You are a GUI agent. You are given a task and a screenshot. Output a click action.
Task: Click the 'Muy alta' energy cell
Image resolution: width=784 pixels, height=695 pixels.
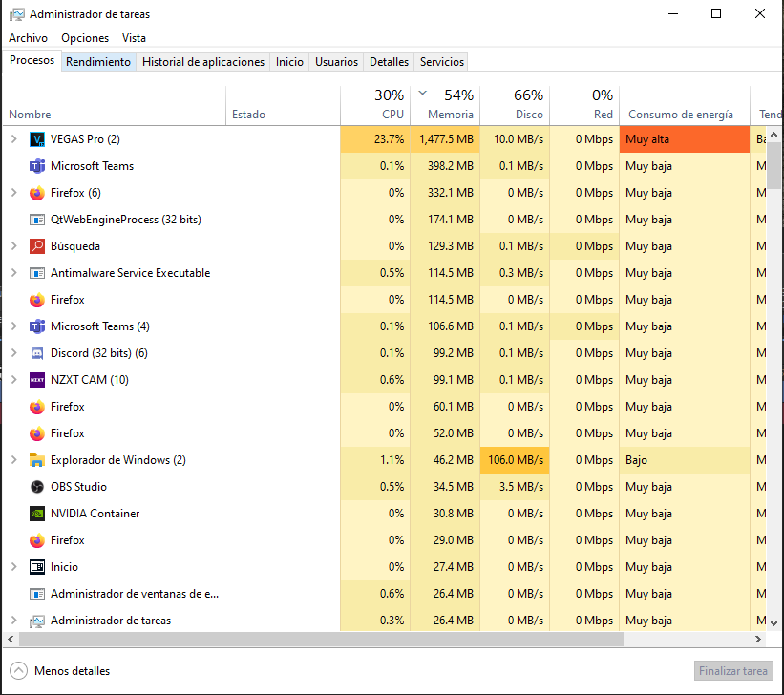(685, 139)
